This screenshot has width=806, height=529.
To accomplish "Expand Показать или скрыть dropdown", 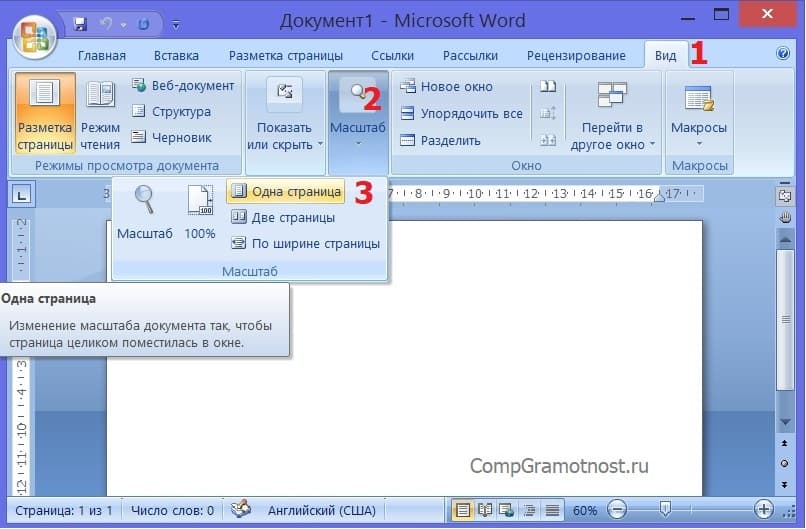I will [285, 116].
